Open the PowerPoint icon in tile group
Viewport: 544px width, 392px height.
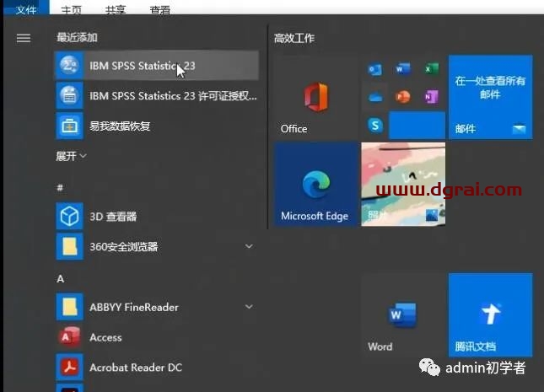pos(403,97)
